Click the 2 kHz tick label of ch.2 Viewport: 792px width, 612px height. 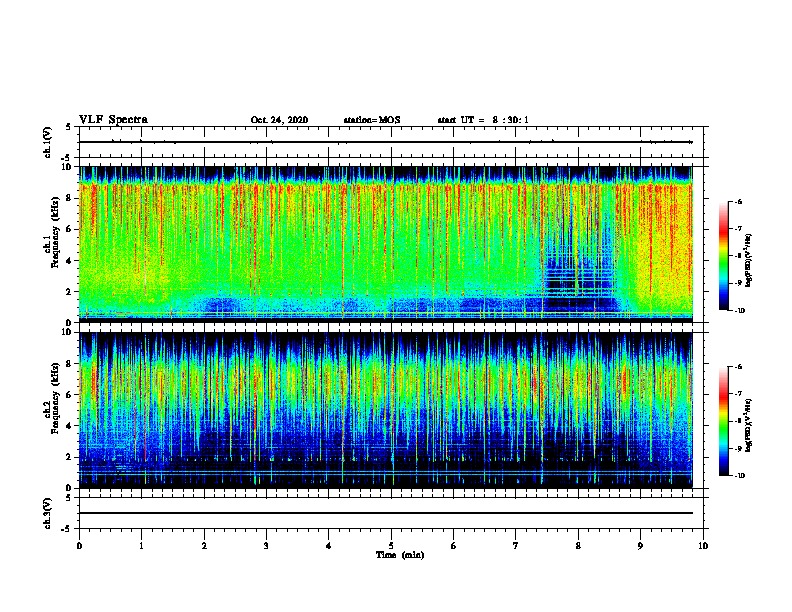tap(69, 457)
